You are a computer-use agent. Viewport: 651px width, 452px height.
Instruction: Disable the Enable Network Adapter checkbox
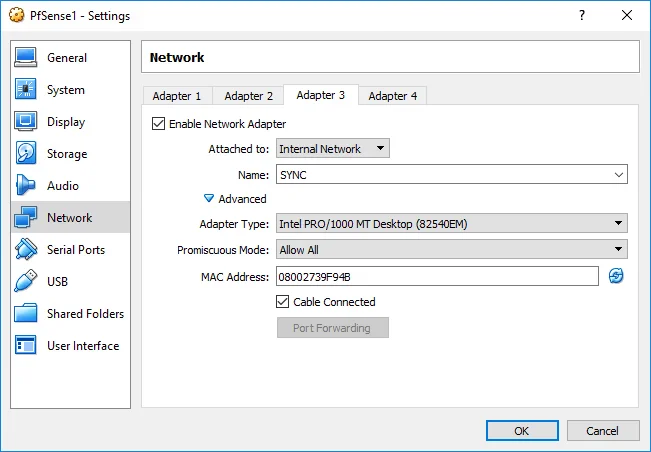[158, 124]
